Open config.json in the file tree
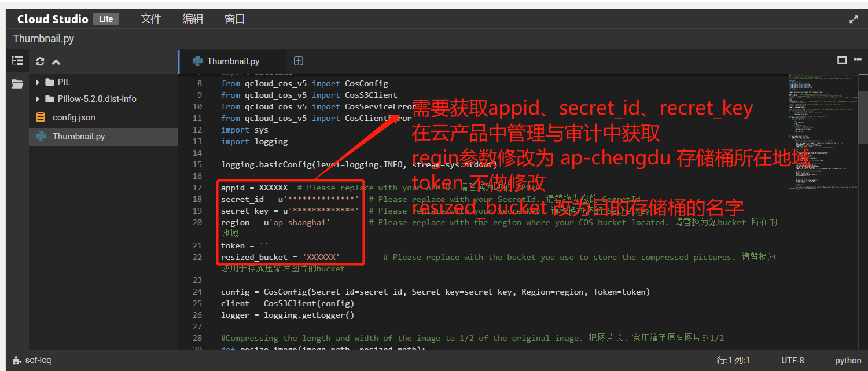868x371 pixels. tap(73, 117)
